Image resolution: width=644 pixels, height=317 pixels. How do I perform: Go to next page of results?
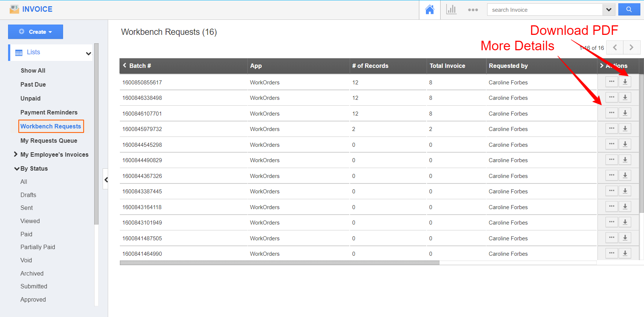(631, 47)
